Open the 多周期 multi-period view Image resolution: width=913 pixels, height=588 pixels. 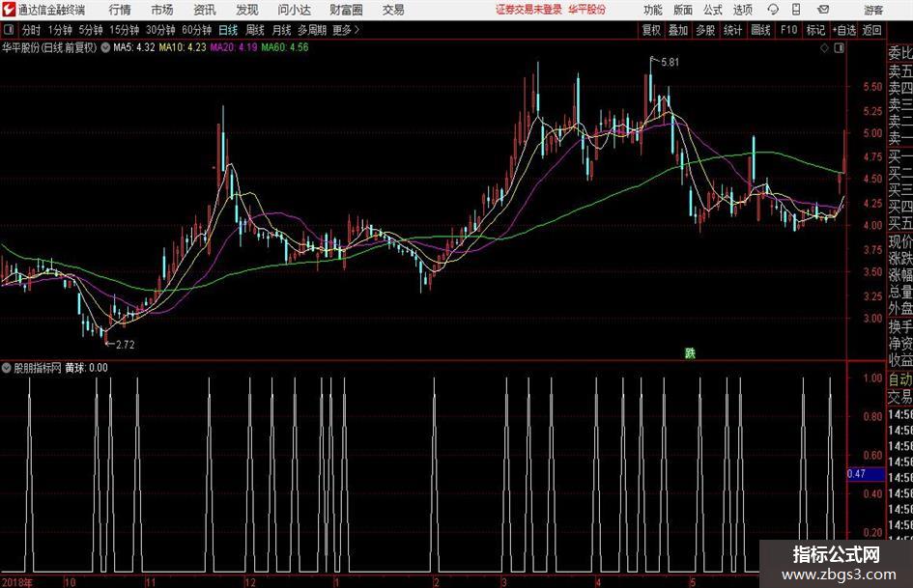[x=312, y=30]
